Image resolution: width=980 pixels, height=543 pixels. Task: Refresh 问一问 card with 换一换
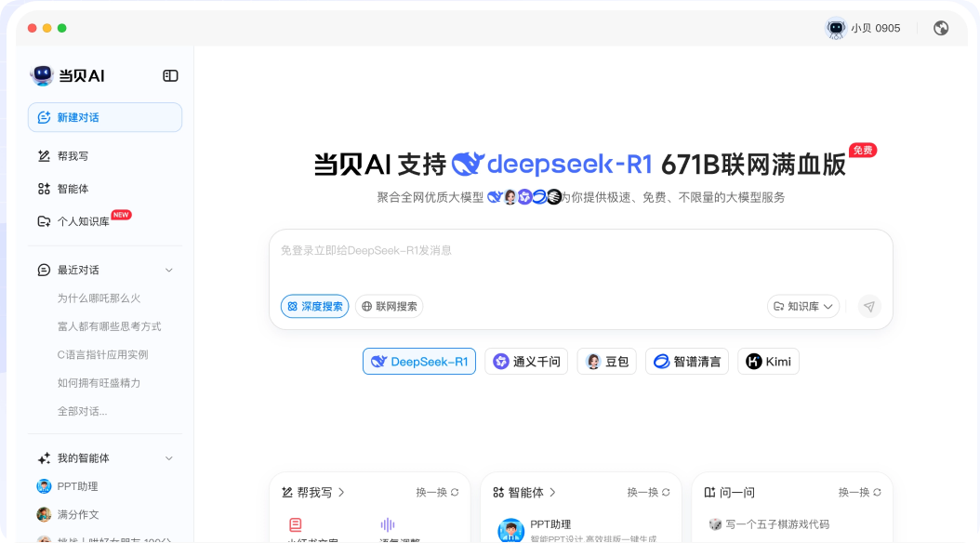[860, 493]
